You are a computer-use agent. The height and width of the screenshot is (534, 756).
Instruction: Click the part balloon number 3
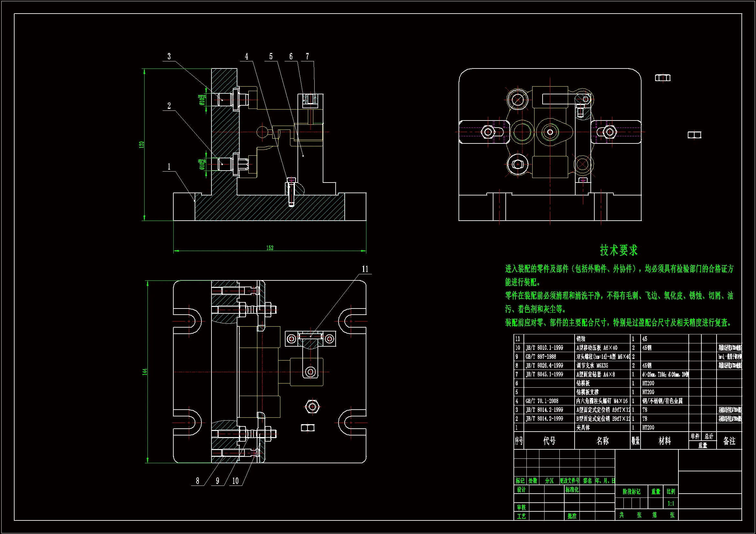[169, 57]
